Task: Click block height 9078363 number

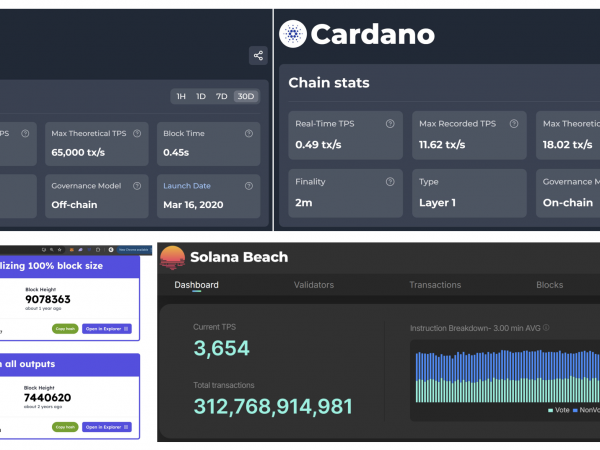Action: pos(48,299)
